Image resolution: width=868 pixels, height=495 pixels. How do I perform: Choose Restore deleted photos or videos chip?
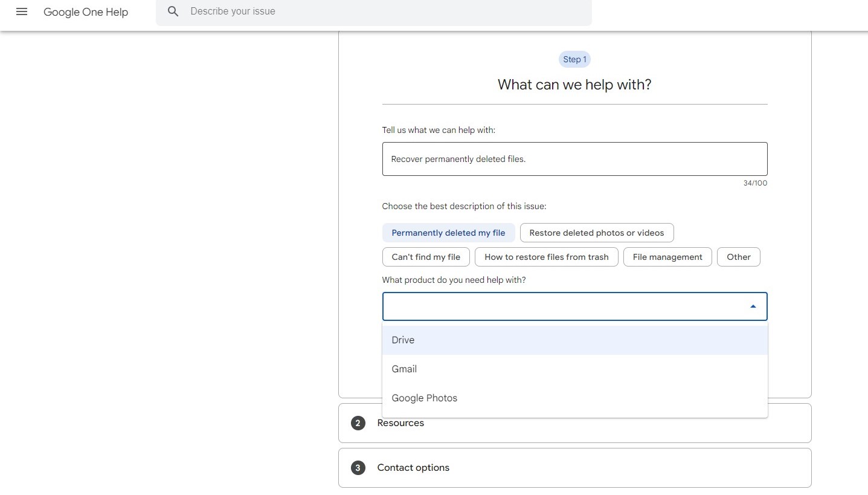596,233
